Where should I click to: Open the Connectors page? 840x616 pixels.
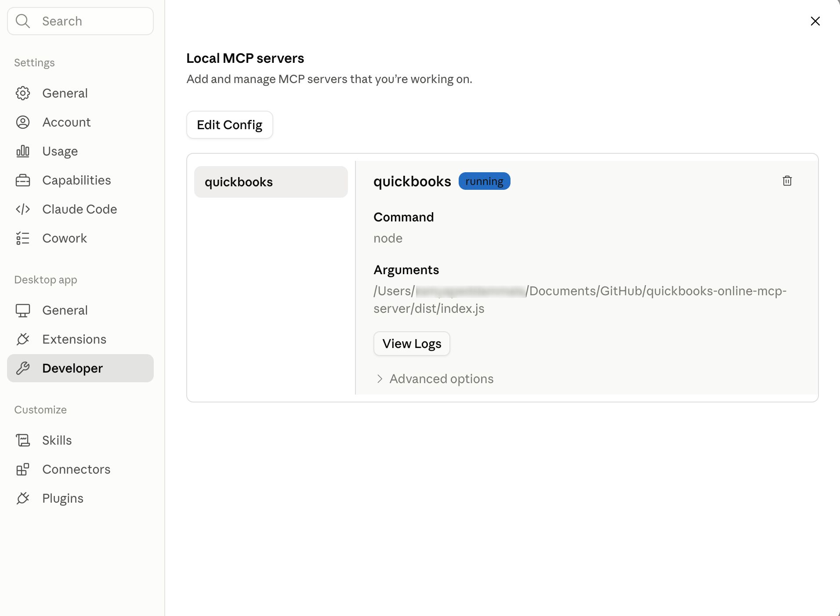click(x=80, y=469)
